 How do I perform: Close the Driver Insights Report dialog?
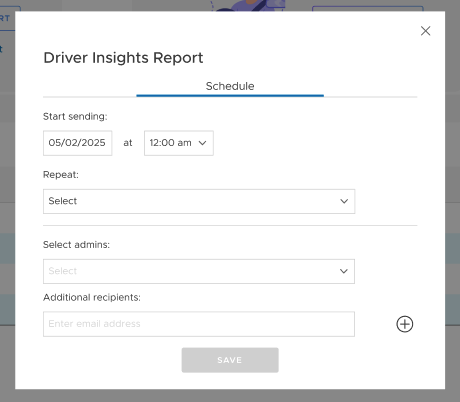[425, 31]
